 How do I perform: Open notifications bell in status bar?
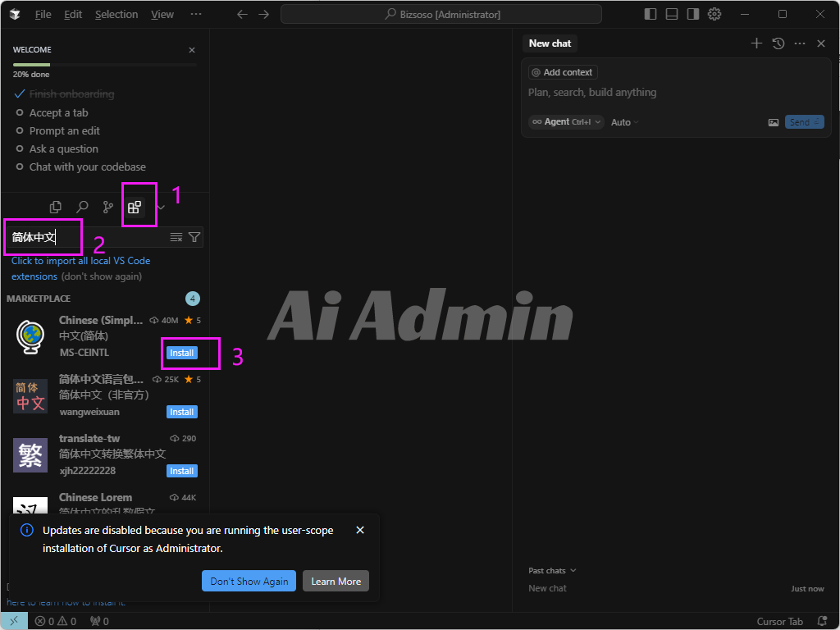tap(822, 622)
